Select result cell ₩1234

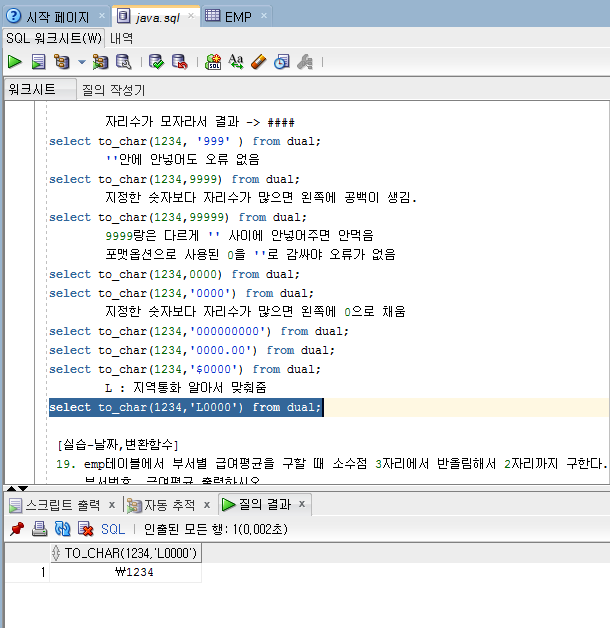(126, 572)
